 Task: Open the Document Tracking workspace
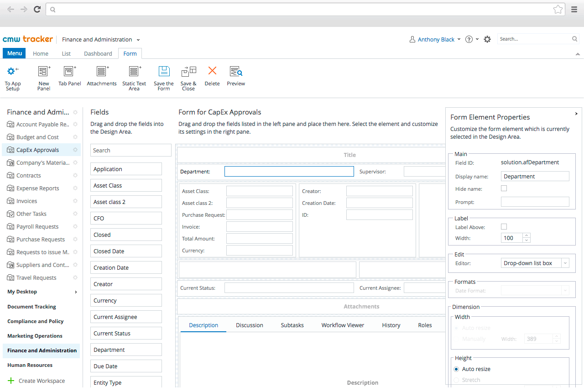click(x=32, y=307)
